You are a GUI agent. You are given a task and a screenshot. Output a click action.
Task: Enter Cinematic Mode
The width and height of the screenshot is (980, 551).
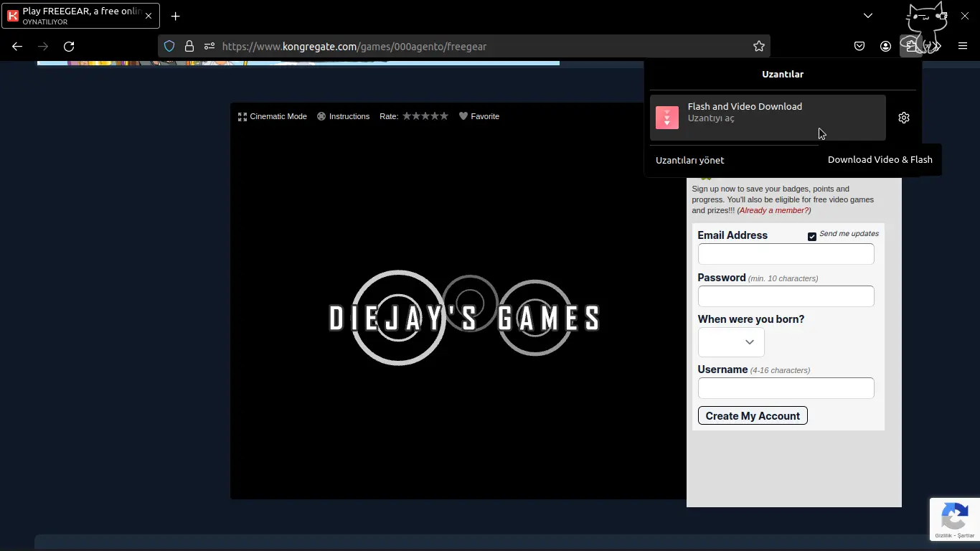tap(272, 116)
